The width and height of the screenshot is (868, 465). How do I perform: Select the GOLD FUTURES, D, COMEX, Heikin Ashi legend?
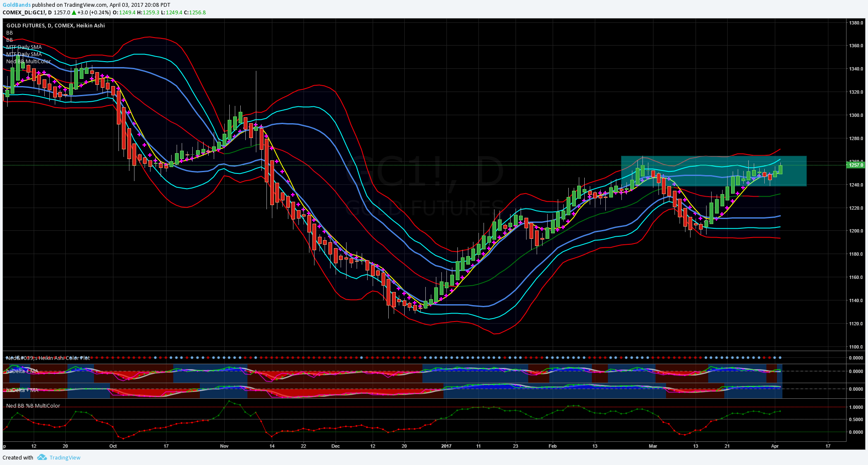click(x=56, y=25)
